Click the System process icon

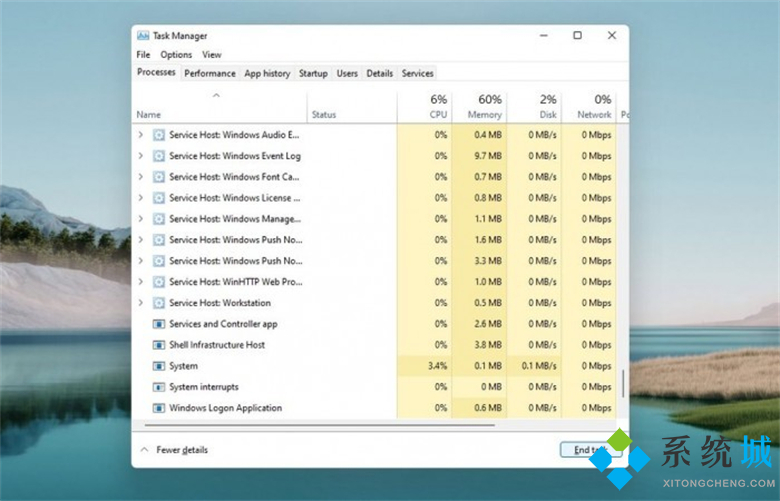click(159, 366)
